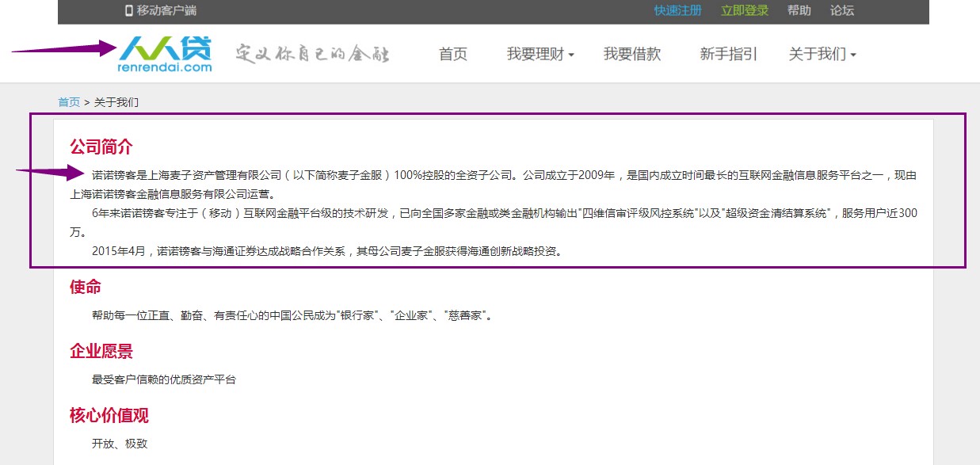Image resolution: width=980 pixels, height=465 pixels.
Task: Click the 快速注册 link
Action: (677, 10)
